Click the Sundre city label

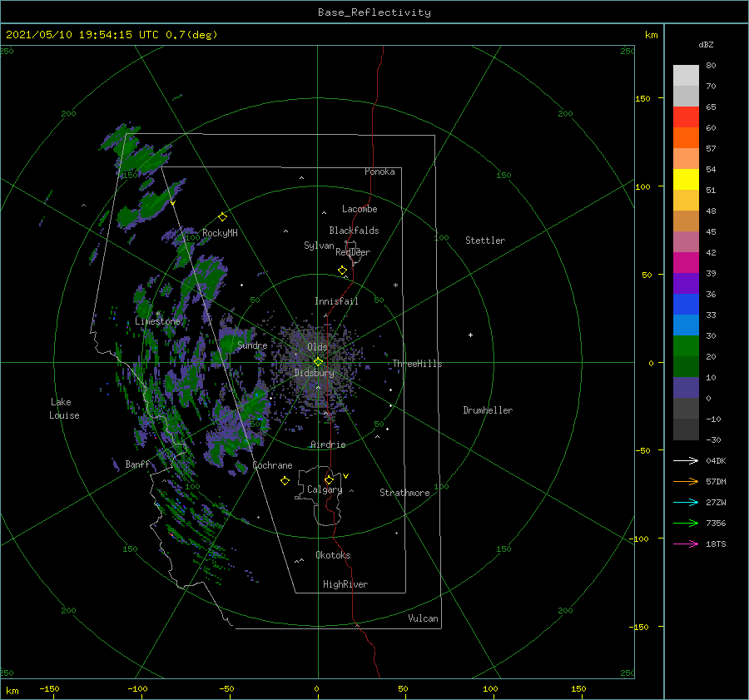pyautogui.click(x=252, y=345)
